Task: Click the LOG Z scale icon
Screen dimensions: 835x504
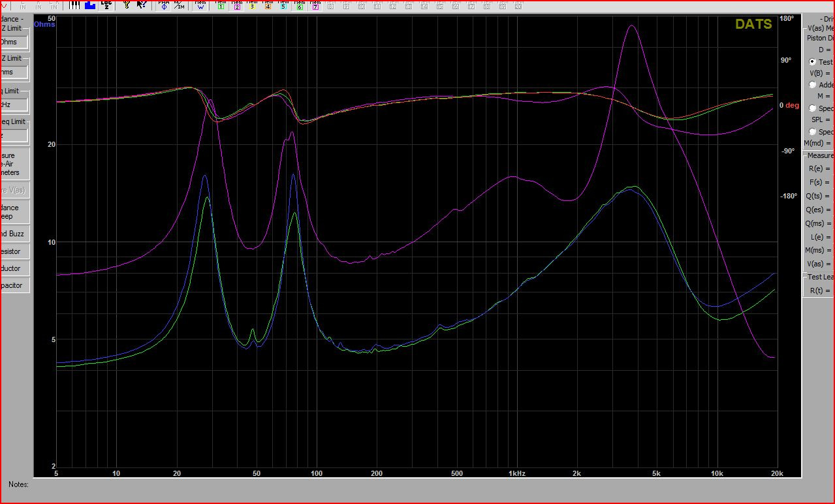Action: pos(106,5)
